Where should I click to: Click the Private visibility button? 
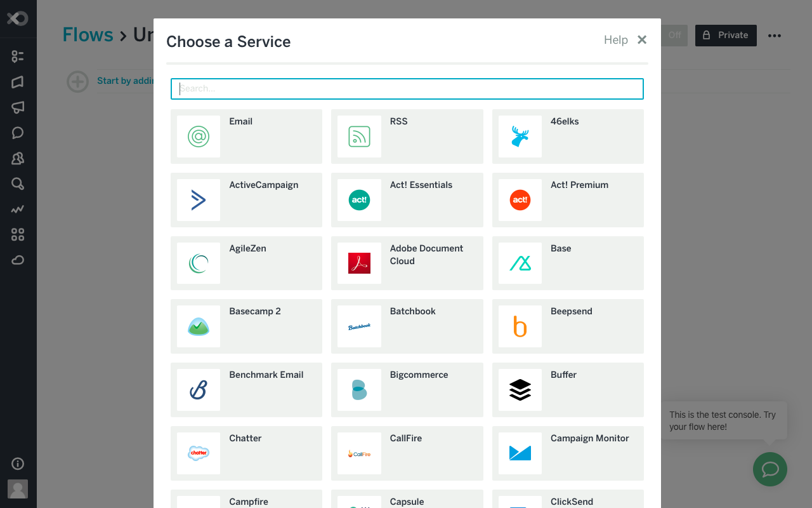(726, 36)
